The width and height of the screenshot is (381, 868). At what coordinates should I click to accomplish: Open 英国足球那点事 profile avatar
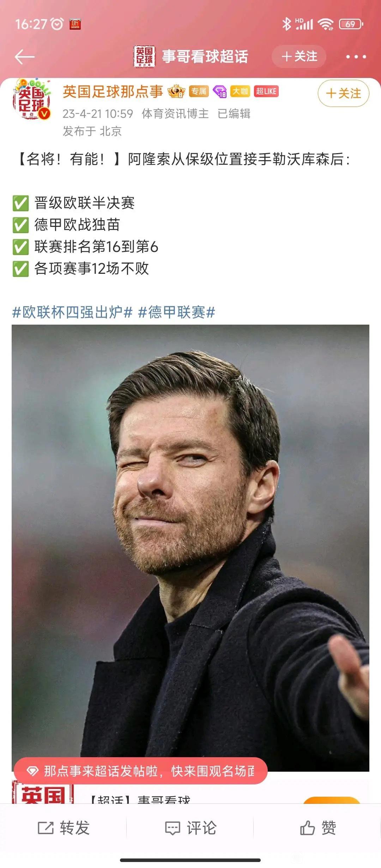tap(32, 100)
